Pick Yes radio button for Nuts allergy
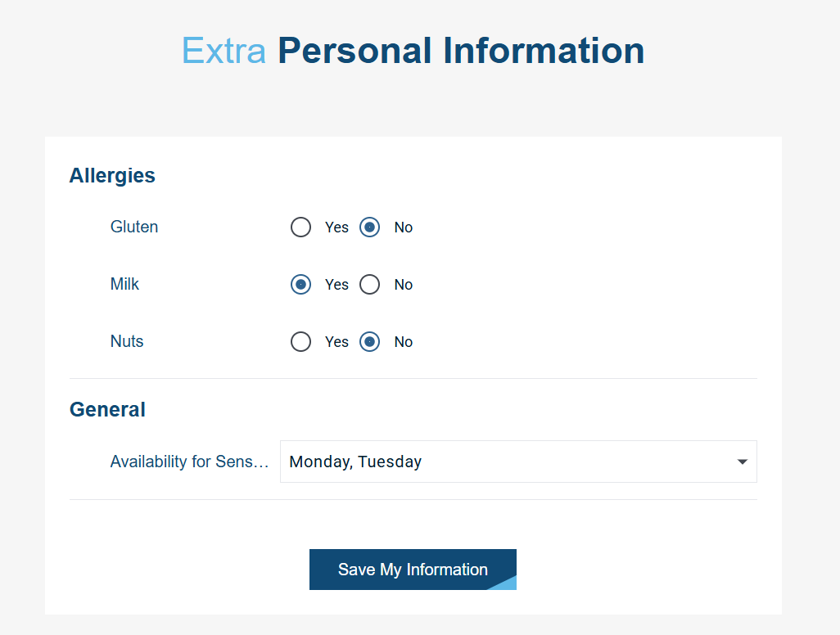 [300, 342]
